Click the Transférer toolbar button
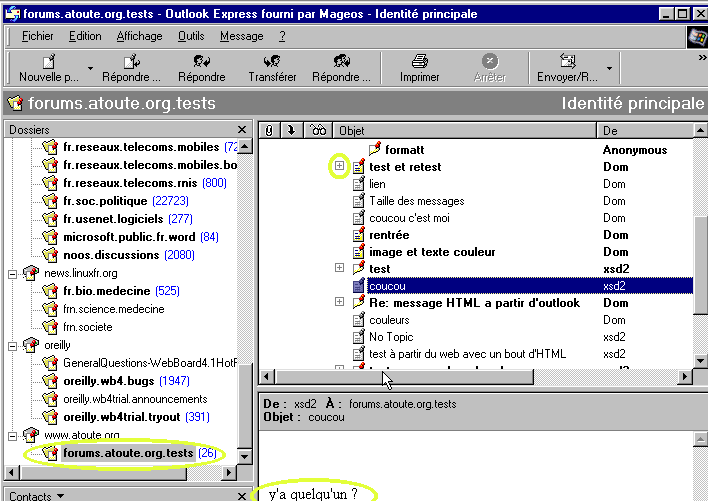This screenshot has height=501, width=708. click(x=272, y=68)
